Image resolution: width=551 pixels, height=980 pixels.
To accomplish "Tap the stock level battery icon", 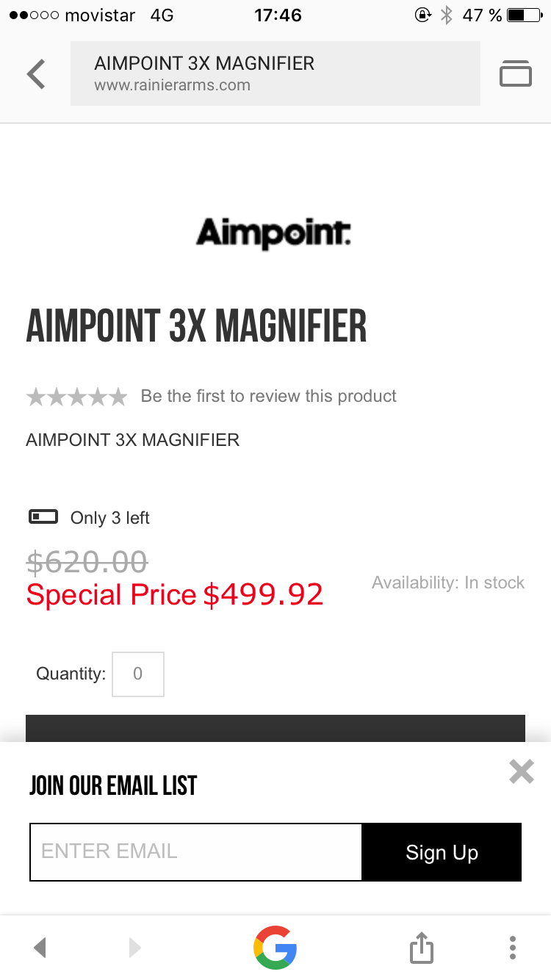I will click(43, 517).
